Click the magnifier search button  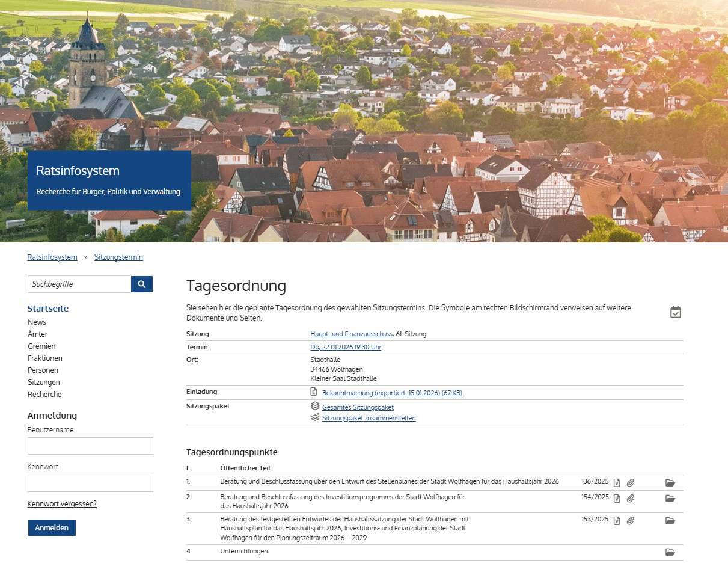[142, 284]
